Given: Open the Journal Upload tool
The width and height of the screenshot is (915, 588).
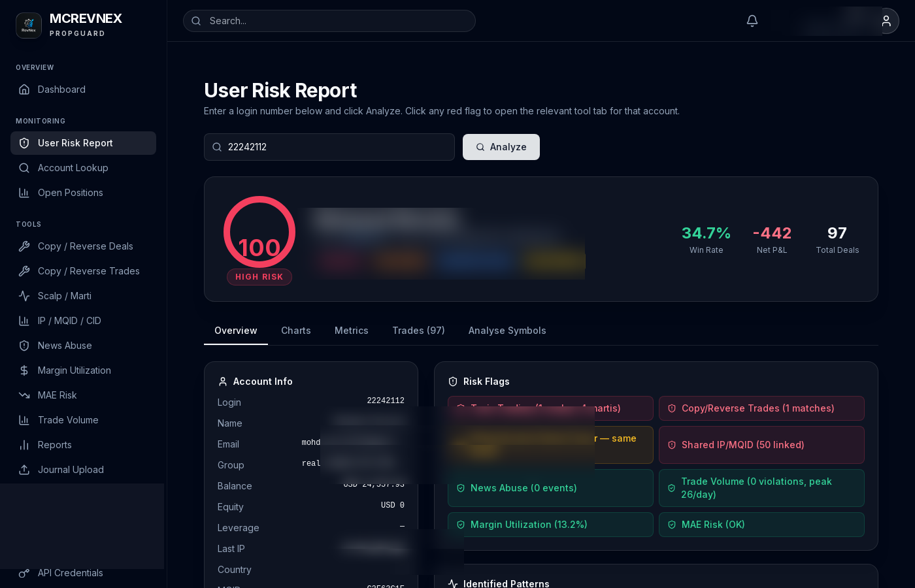Looking at the screenshot, I should 69,470.
